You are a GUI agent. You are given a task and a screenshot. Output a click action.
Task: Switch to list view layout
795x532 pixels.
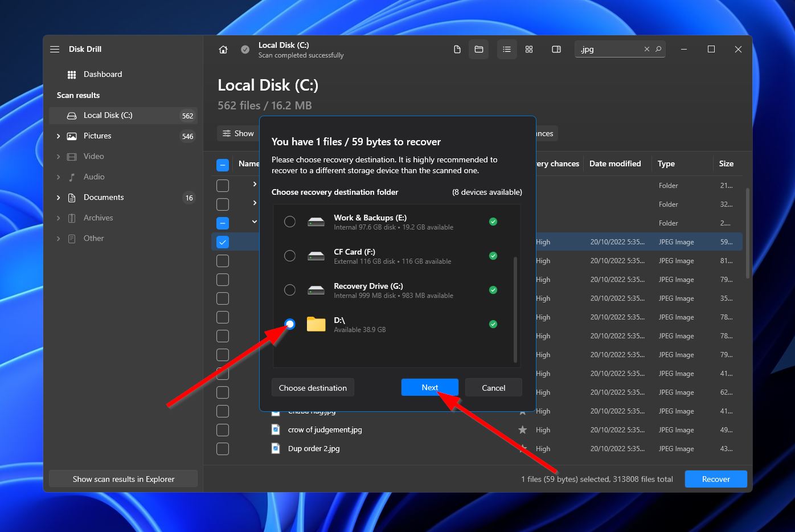[x=507, y=49]
